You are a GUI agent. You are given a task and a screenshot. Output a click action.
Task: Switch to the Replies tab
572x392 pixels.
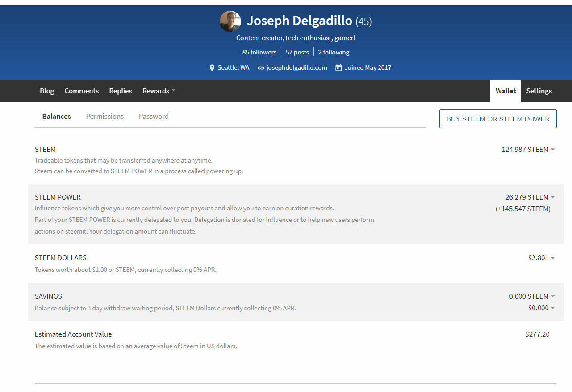121,91
